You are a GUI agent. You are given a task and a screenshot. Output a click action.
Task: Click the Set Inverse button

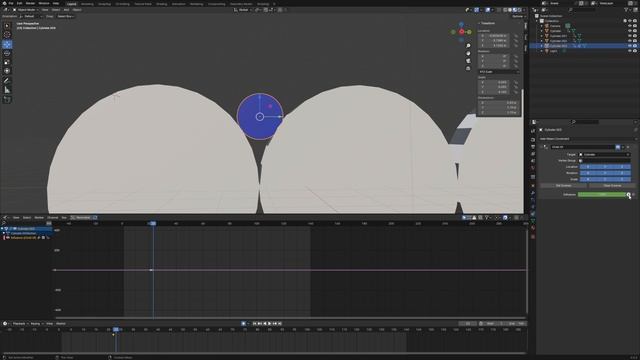pyautogui.click(x=564, y=186)
